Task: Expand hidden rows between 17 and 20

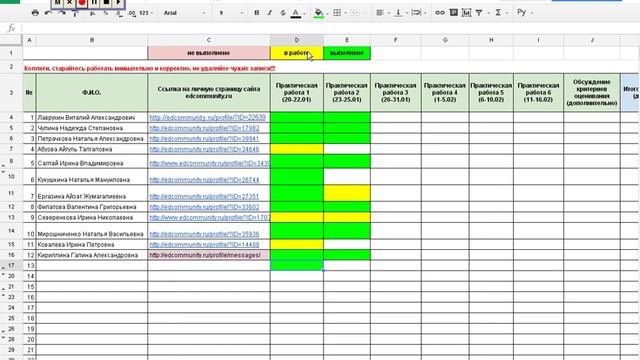Action: 3,271
